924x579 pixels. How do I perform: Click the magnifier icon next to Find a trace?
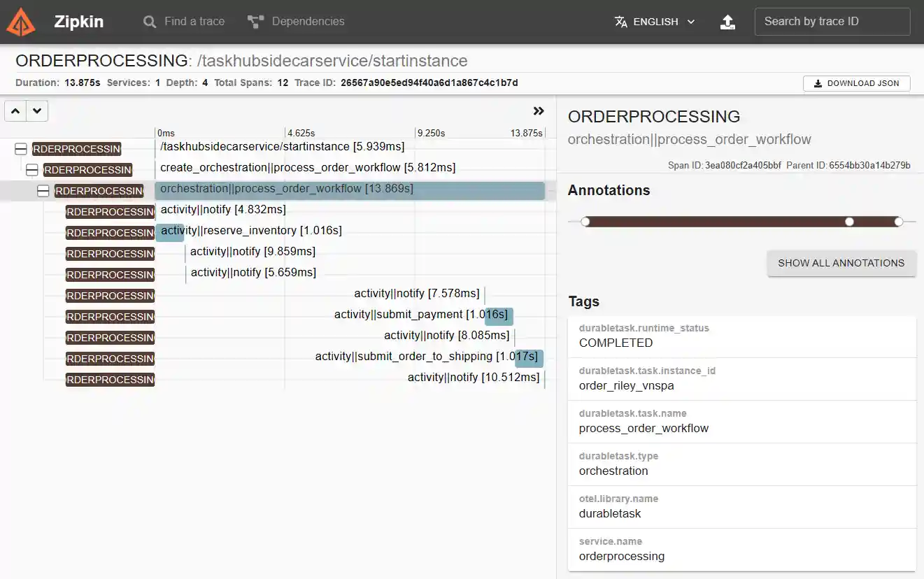(149, 21)
